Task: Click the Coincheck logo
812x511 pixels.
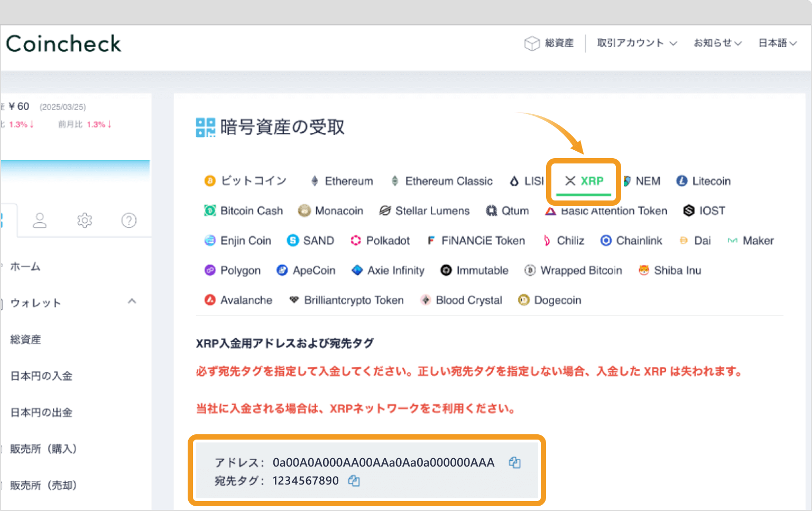Action: click(x=63, y=44)
